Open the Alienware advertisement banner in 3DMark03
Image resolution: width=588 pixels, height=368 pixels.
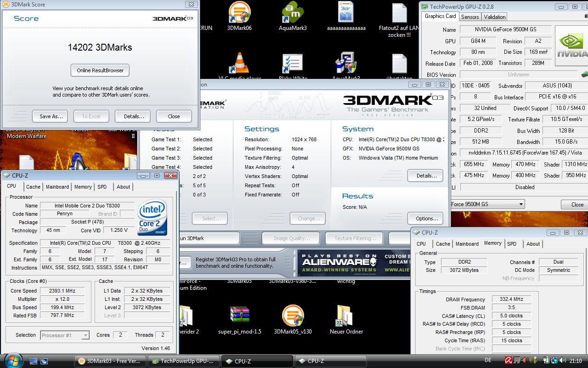pos(354,264)
